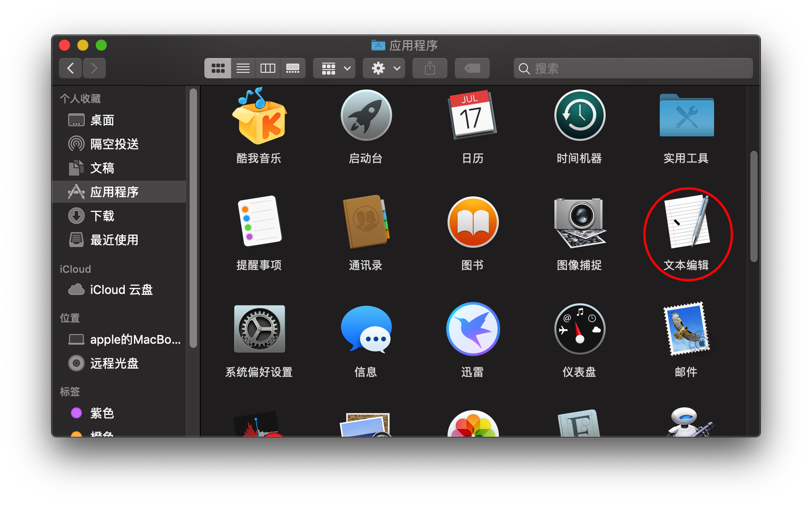Image resolution: width=812 pixels, height=505 pixels.
Task: Open the 邮件 Mail stamp icon
Action: 686,329
